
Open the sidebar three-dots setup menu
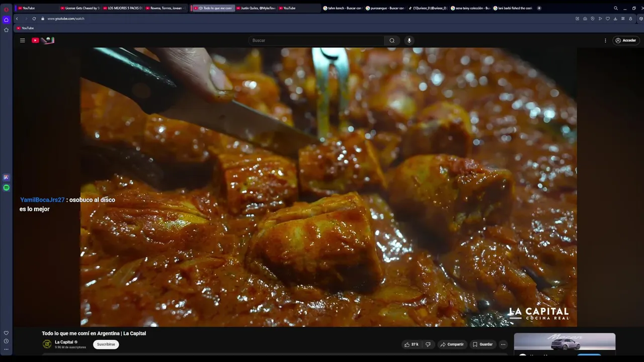click(6, 349)
